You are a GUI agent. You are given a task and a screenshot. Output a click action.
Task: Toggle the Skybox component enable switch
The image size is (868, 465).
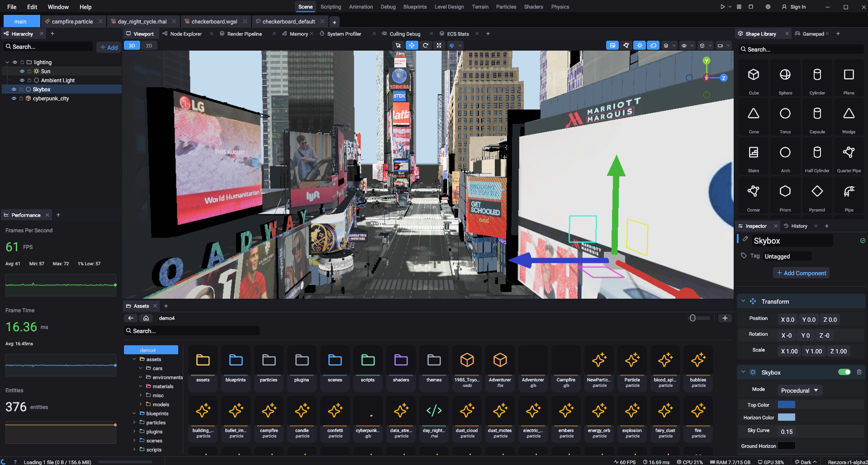coord(844,372)
